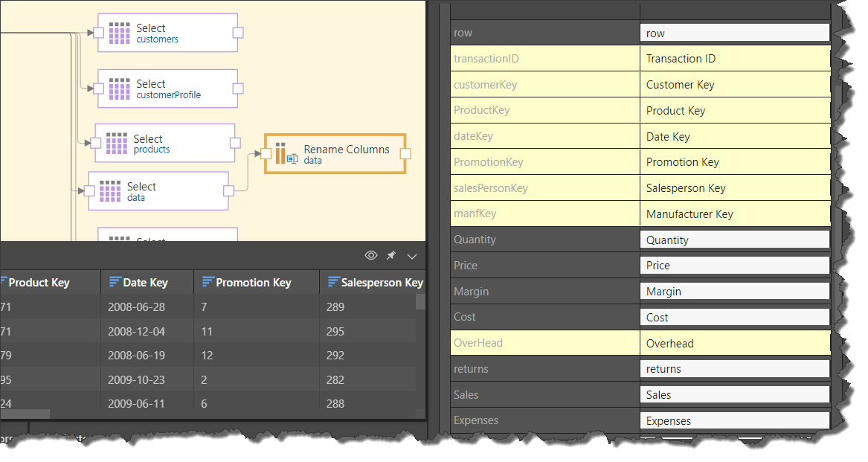
Task: Click input port of Select customers node
Action: [x=97, y=33]
